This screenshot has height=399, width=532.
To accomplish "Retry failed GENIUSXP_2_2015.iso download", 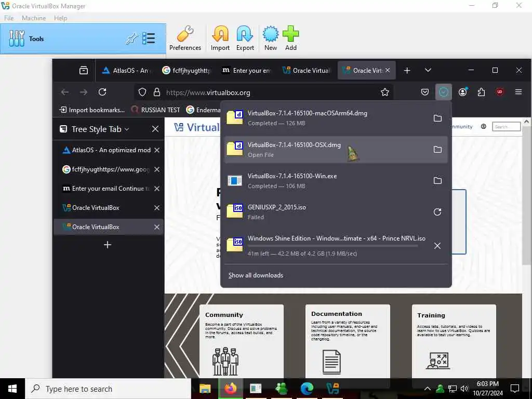I will [x=437, y=212].
